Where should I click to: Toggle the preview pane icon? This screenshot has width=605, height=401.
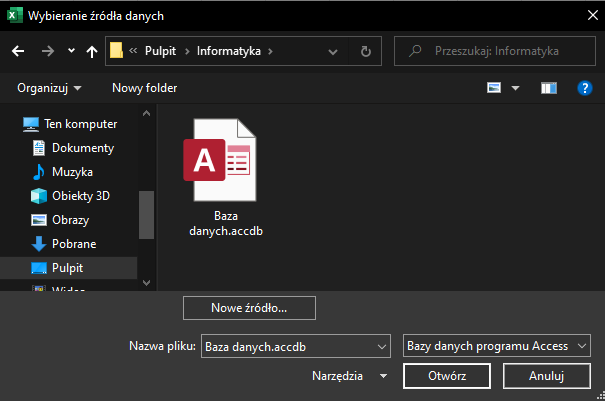click(x=548, y=88)
